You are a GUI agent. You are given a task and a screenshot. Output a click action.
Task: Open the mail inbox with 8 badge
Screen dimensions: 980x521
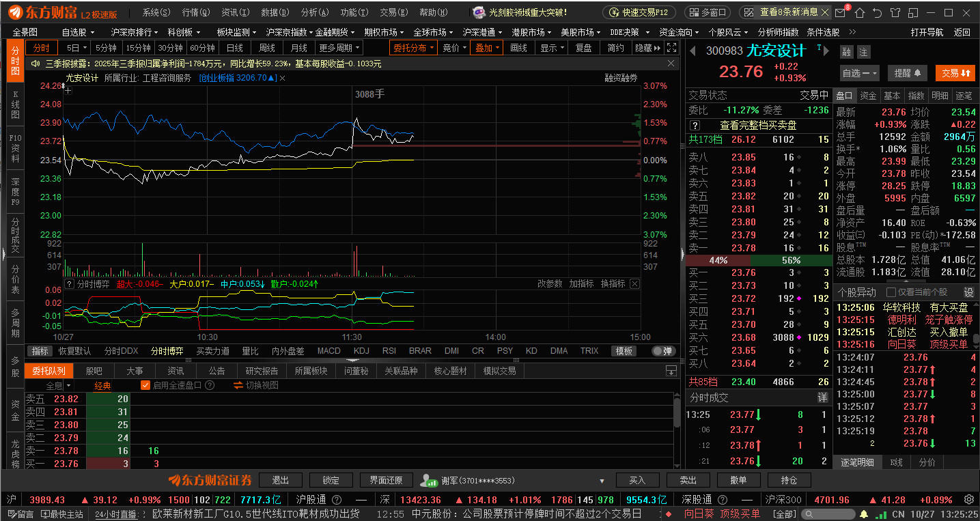pyautogui.click(x=842, y=12)
